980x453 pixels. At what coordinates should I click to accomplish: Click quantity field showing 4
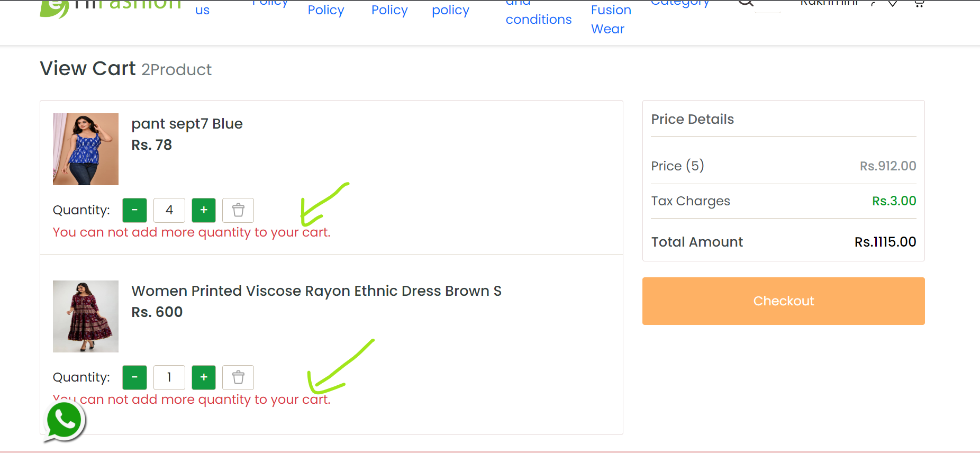(x=169, y=210)
